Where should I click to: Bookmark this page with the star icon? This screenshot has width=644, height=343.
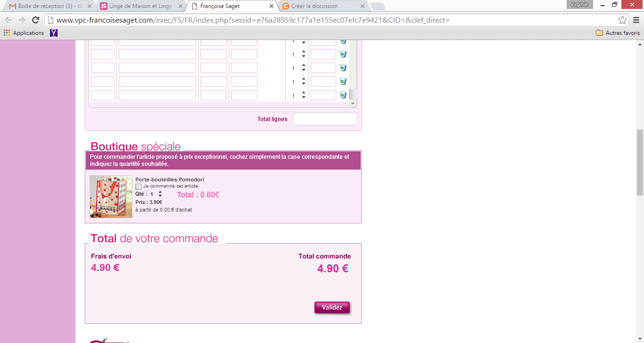622,20
